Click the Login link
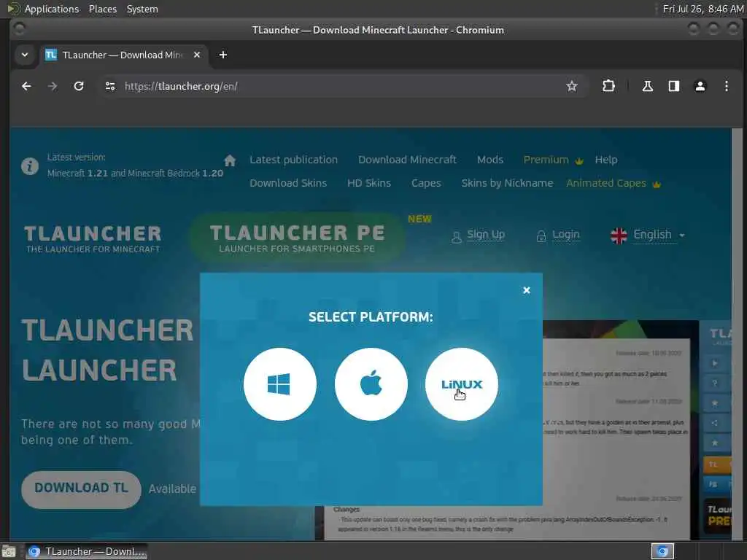Image resolution: width=747 pixels, height=560 pixels. pyautogui.click(x=565, y=235)
